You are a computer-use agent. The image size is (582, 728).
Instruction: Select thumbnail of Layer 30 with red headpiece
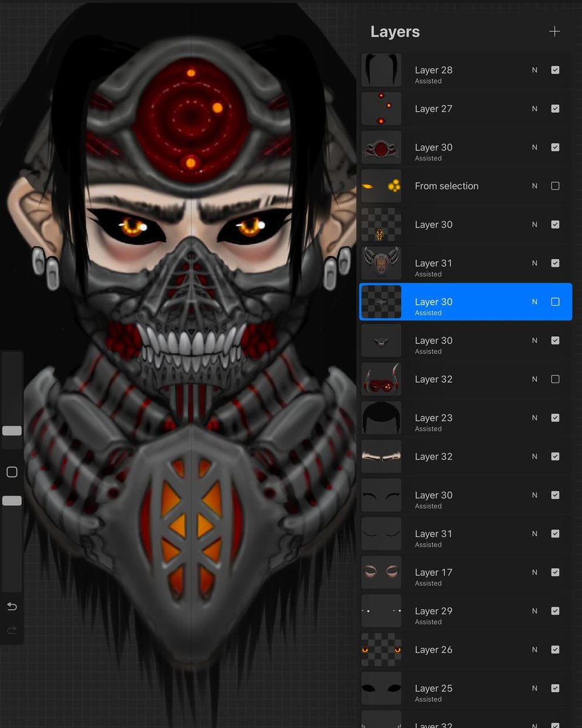point(381,147)
